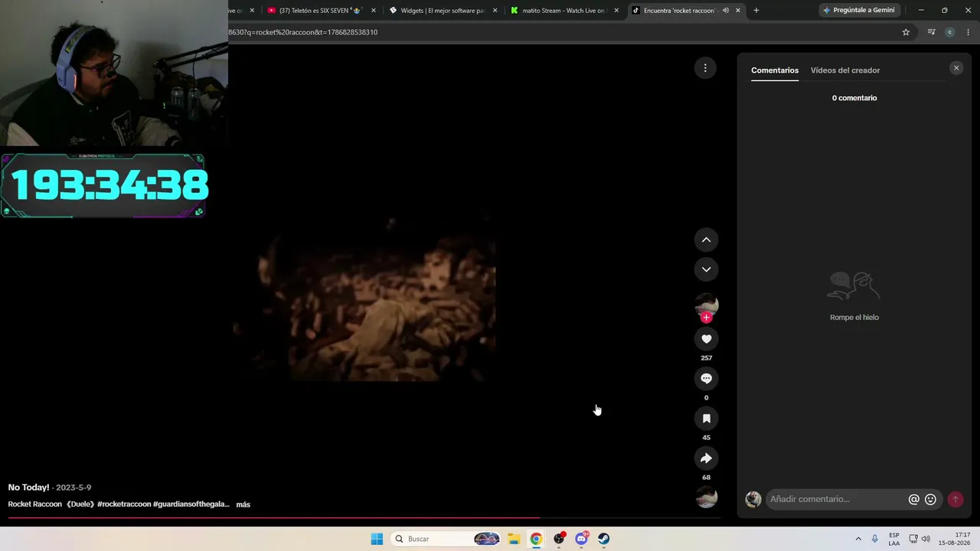This screenshot has height=551, width=980.
Task: Select the Encuentra 'rocket raccoon' tab
Action: 679,11
